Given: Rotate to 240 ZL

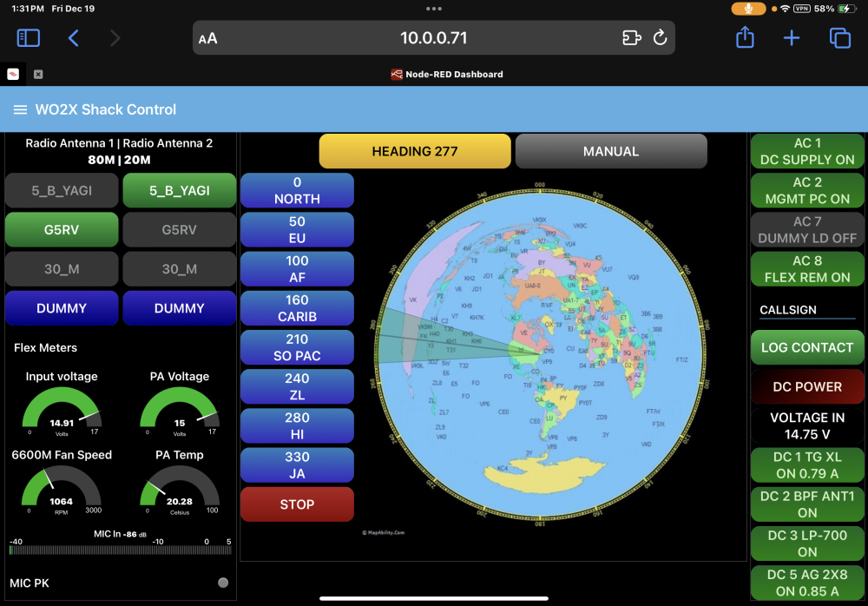Looking at the screenshot, I should (x=297, y=386).
